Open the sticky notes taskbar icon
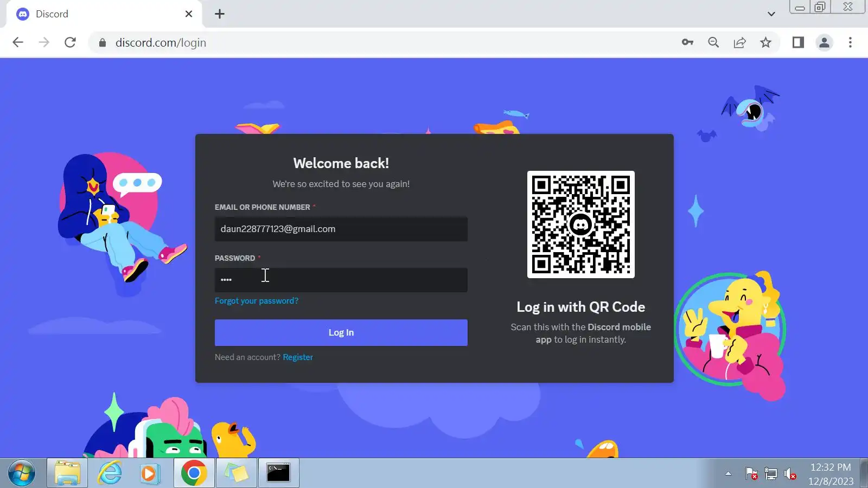Viewport: 868px width, 488px height. click(236, 473)
